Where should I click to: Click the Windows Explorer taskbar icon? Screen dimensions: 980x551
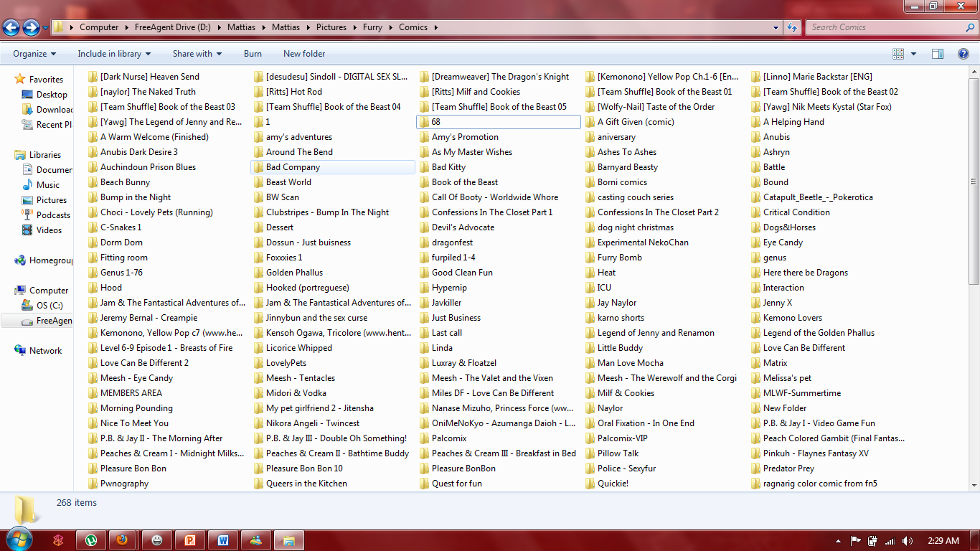289,540
